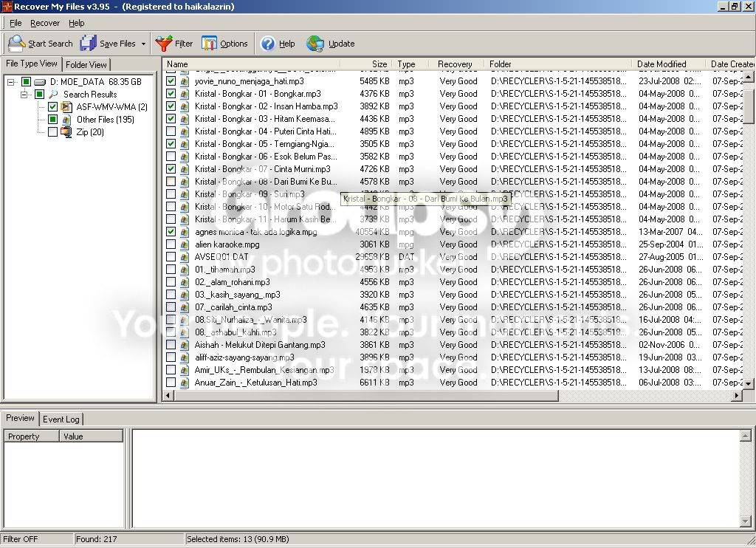Click the blue Help question-mark icon

[267, 44]
